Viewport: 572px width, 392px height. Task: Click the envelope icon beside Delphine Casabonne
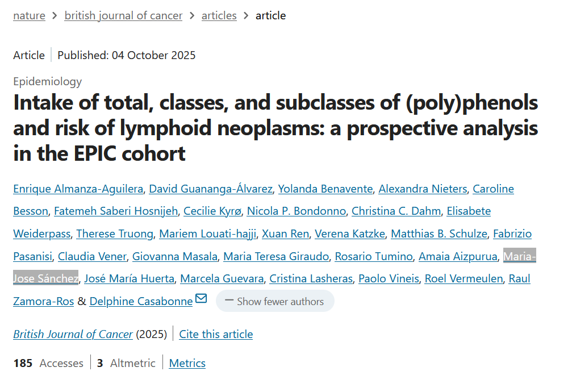click(x=201, y=299)
